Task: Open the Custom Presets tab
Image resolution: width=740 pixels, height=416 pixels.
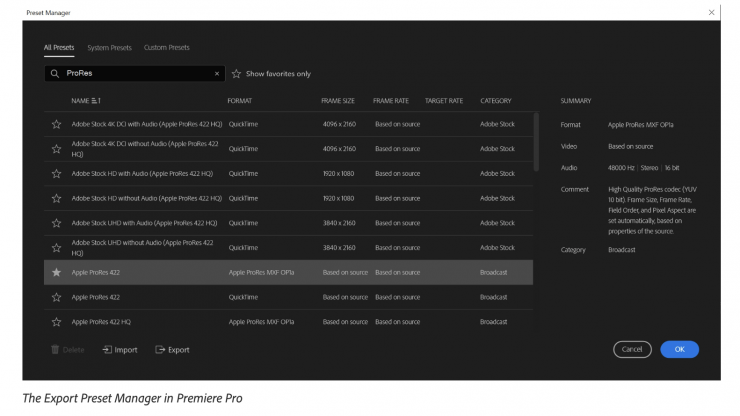Action: pos(166,47)
